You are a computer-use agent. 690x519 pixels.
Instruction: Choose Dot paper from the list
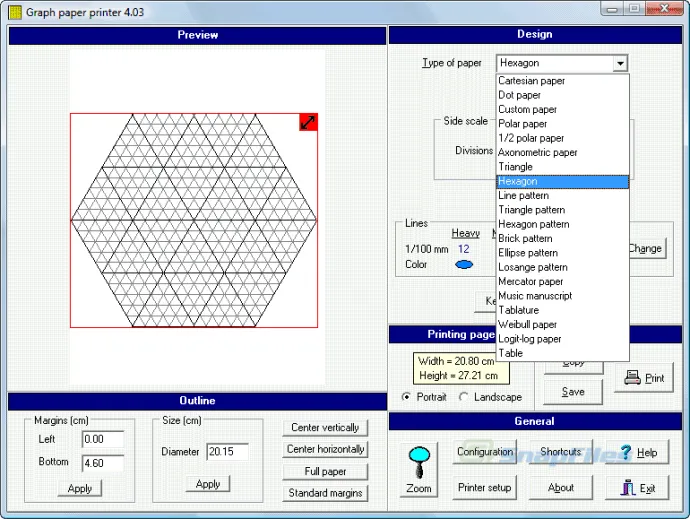tap(562, 95)
